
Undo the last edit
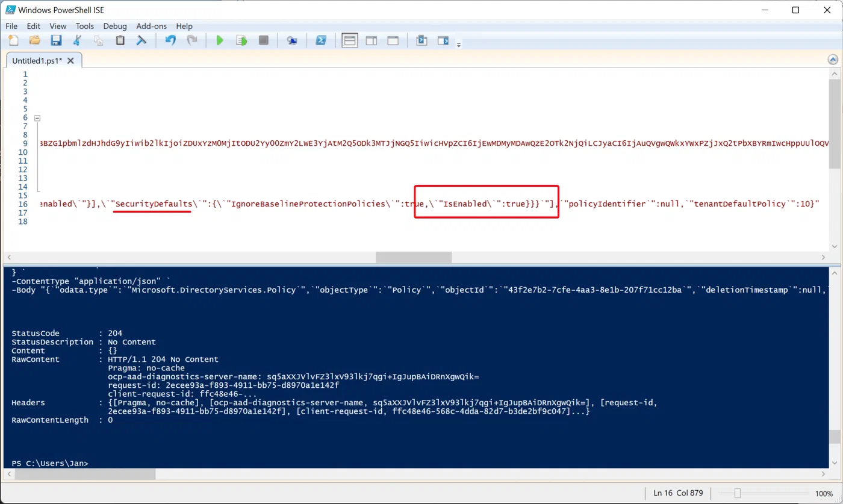click(x=170, y=40)
